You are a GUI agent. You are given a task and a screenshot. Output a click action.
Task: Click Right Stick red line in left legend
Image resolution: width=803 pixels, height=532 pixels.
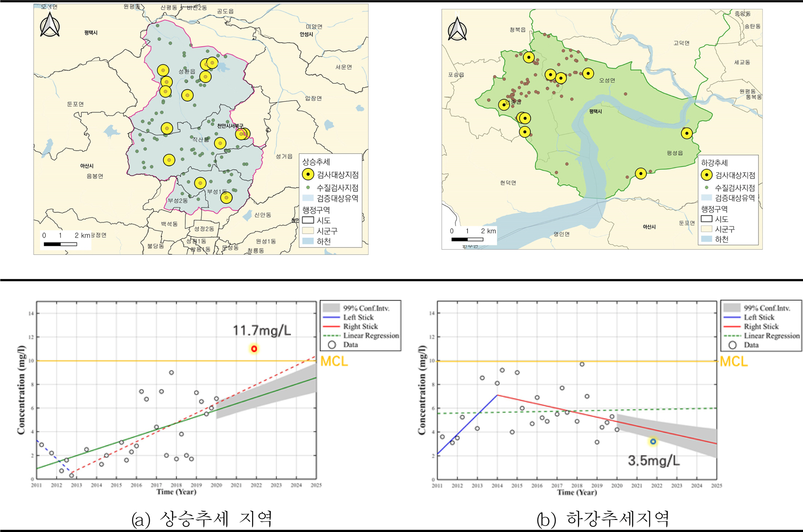pyautogui.click(x=331, y=326)
